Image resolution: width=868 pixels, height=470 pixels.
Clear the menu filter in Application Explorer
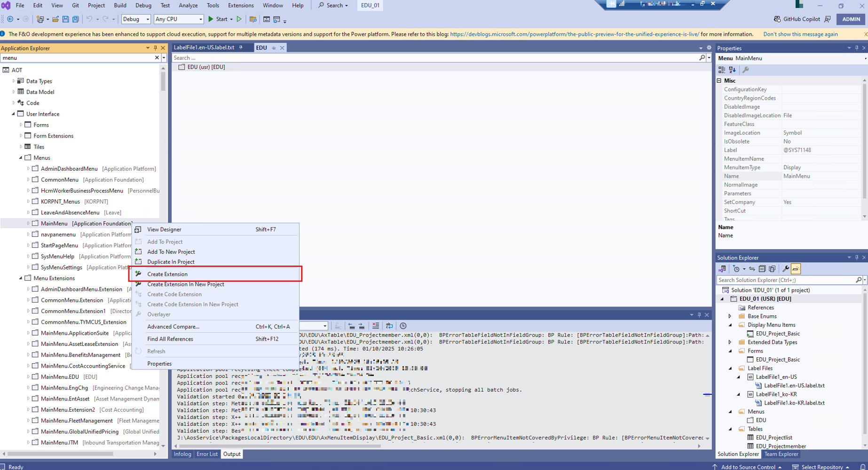157,58
